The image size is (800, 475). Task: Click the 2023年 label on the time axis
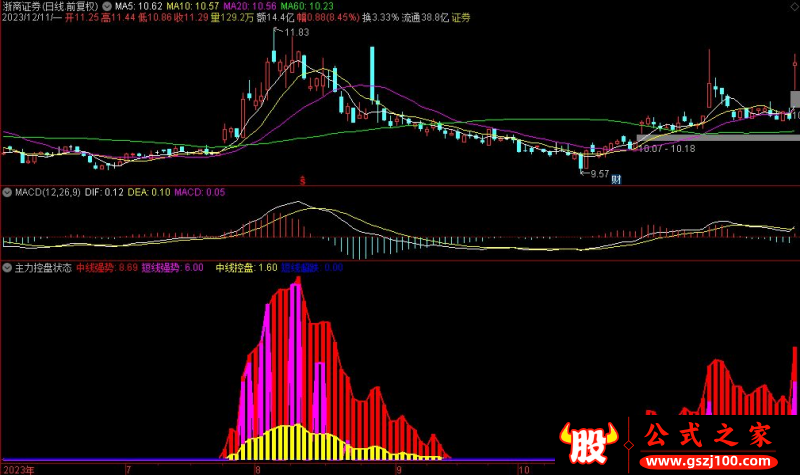click(x=19, y=470)
